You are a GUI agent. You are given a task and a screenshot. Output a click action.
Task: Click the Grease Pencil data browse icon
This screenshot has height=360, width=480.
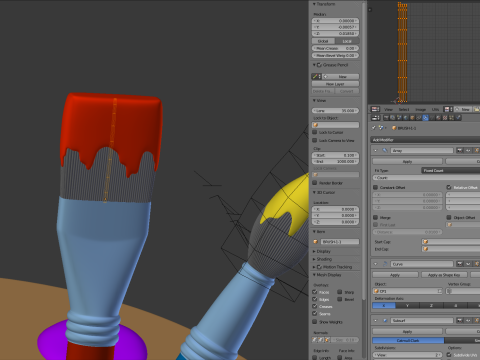tap(316, 77)
